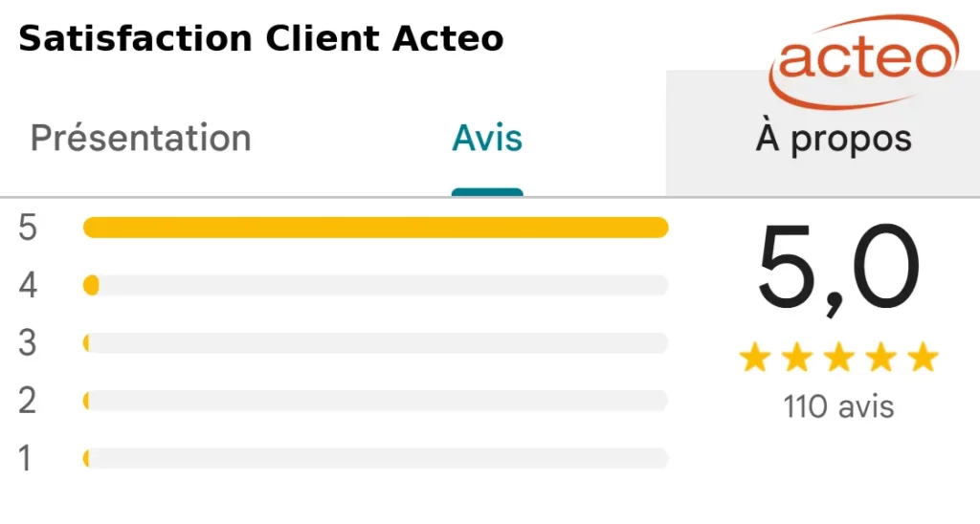Open the 110 avis link
Image resolution: width=980 pixels, height=524 pixels.
pos(838,406)
